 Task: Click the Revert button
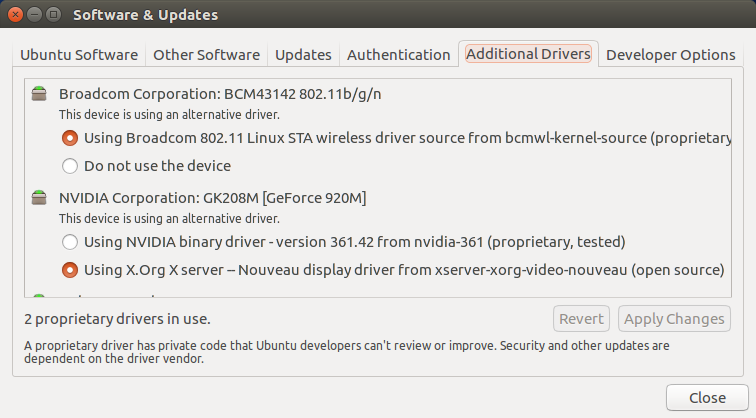[581, 319]
